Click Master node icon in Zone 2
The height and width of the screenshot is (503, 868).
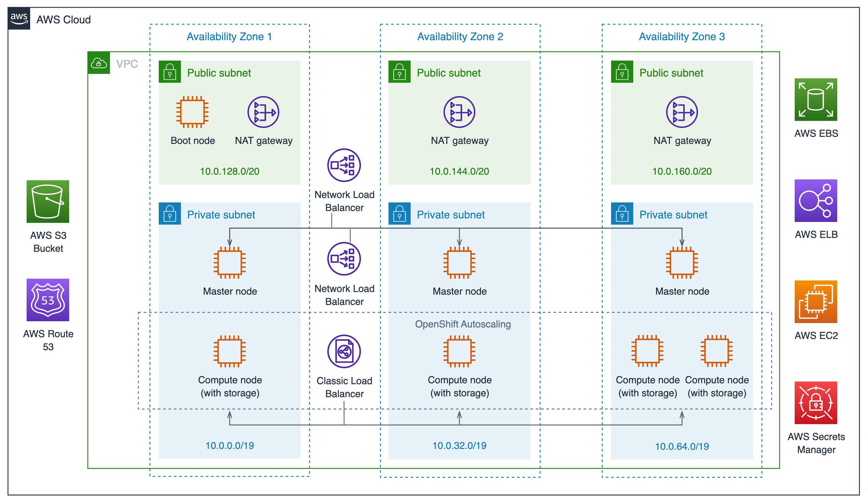tap(459, 263)
